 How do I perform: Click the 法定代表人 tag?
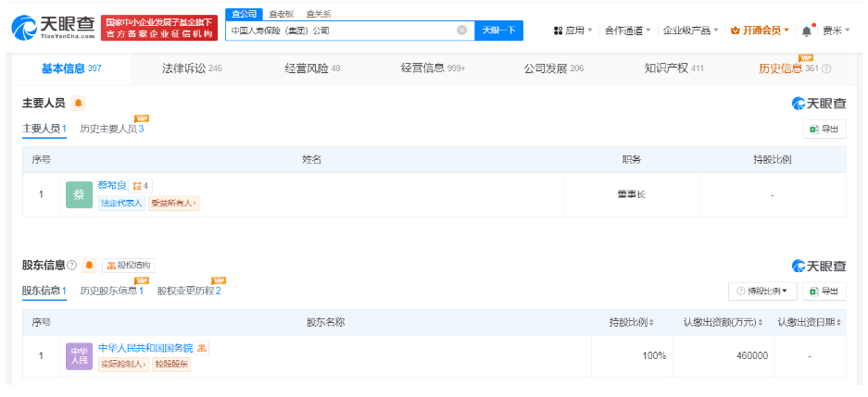point(121,203)
